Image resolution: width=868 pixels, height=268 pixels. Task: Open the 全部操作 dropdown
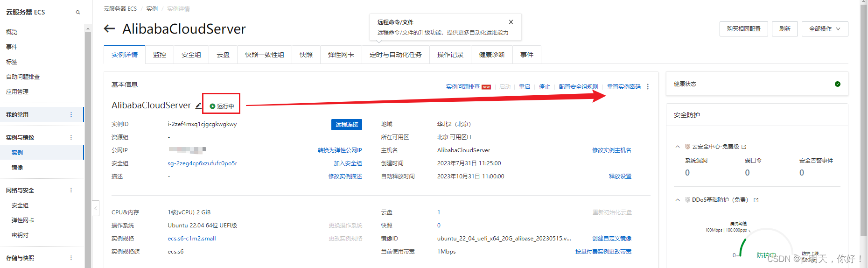point(825,29)
